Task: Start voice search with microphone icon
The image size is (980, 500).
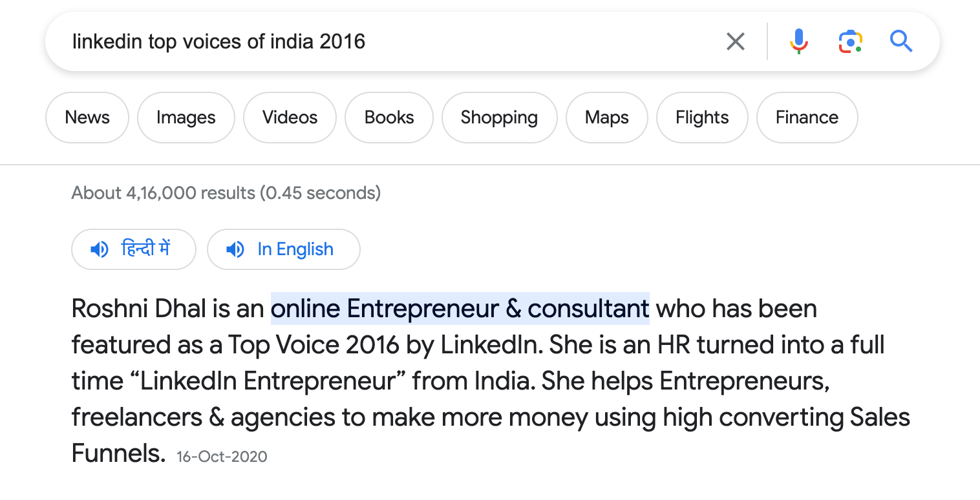Action: (x=799, y=42)
